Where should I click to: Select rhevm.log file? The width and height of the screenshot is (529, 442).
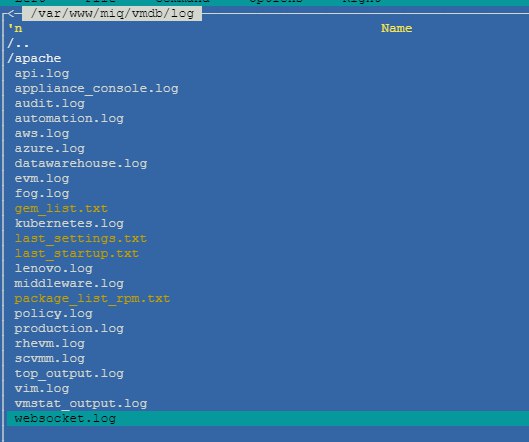coord(50,343)
